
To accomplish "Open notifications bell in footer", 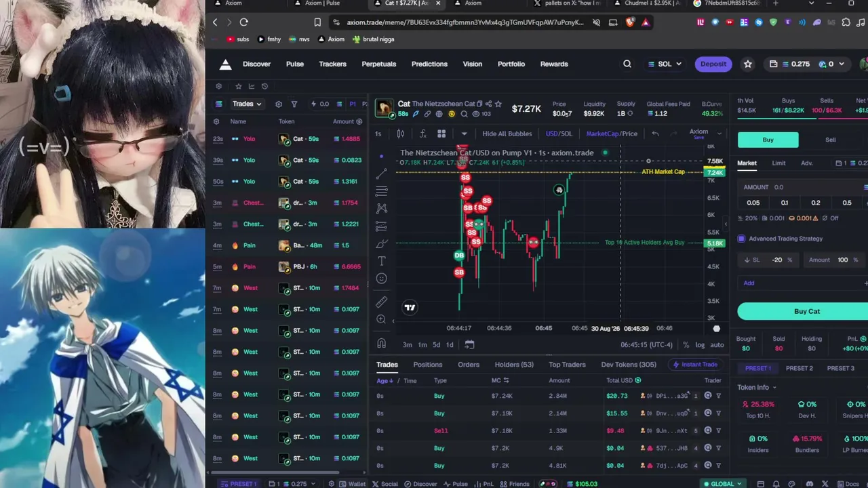I will (x=776, y=484).
